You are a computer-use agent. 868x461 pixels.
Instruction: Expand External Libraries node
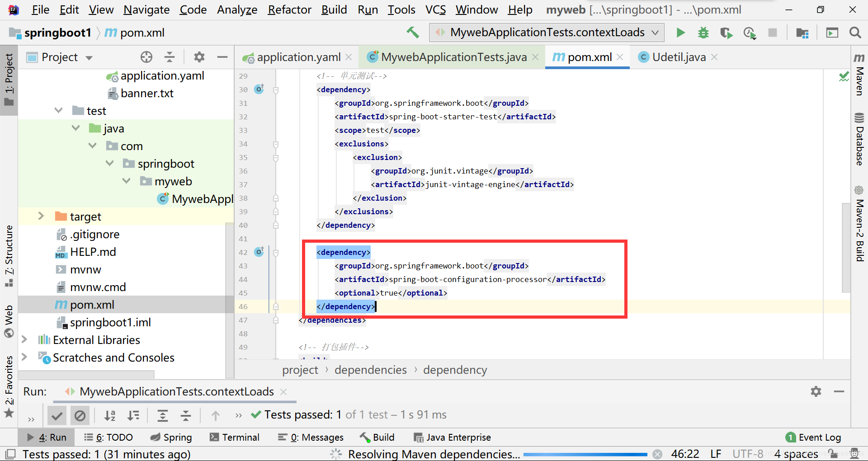click(x=24, y=340)
